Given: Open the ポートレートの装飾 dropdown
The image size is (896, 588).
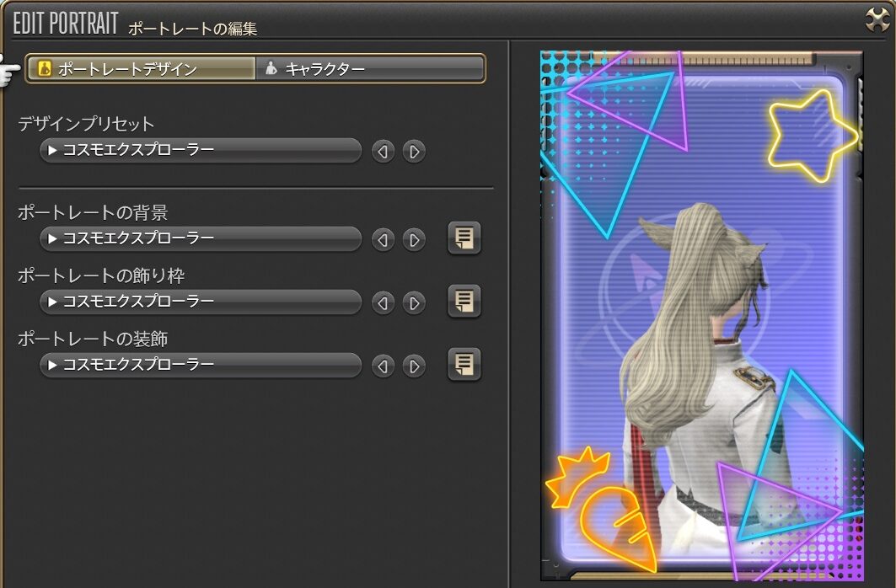Looking at the screenshot, I should [x=201, y=365].
